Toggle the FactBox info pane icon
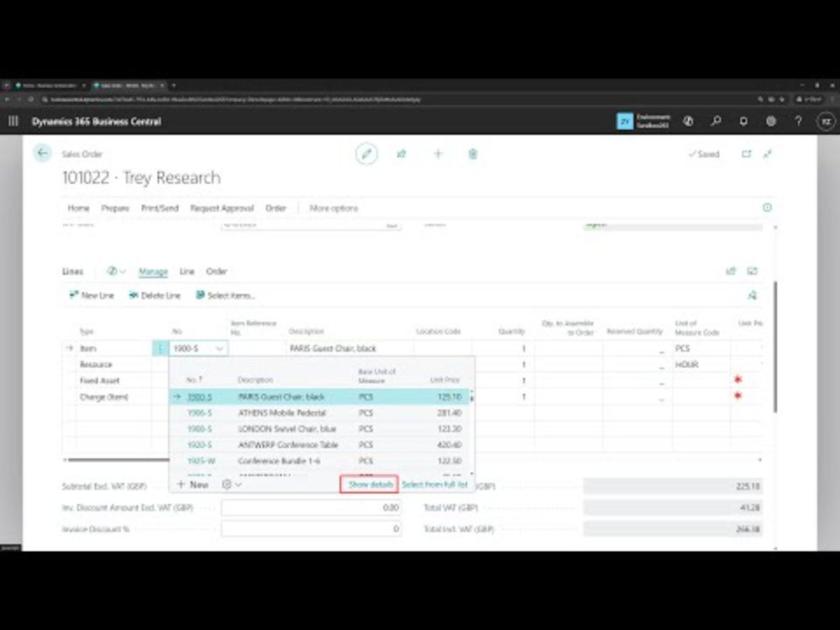Screen dimensions: 840x630 (x=767, y=207)
